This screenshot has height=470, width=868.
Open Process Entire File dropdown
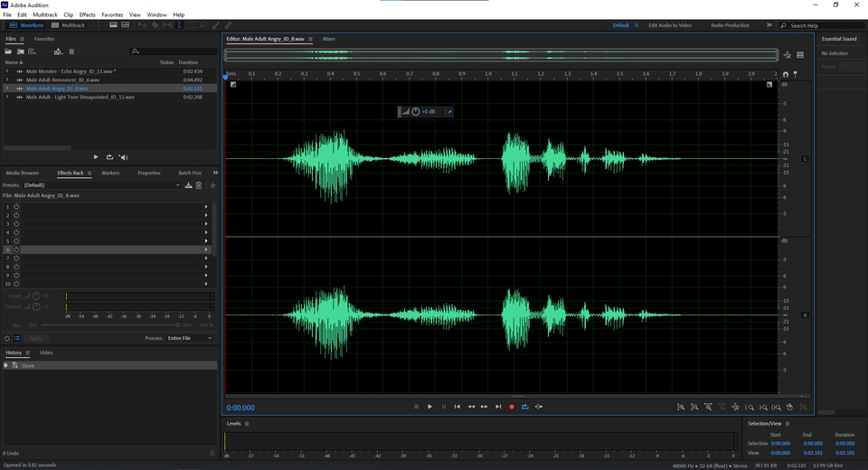(190, 338)
